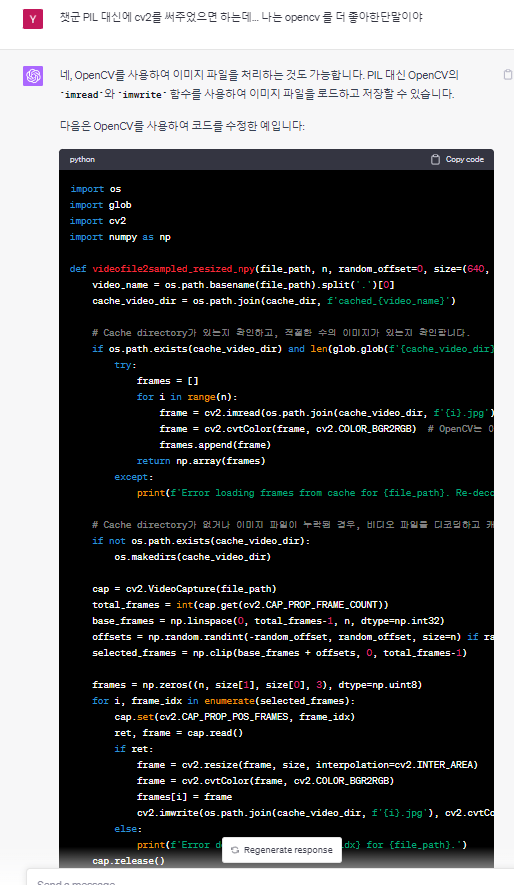Screen dimensions: 514x885
Task: Click the line 'cap.set(cv2.CAP_PROP_POS_FRAMES, frame_idx)'
Action: point(235,717)
